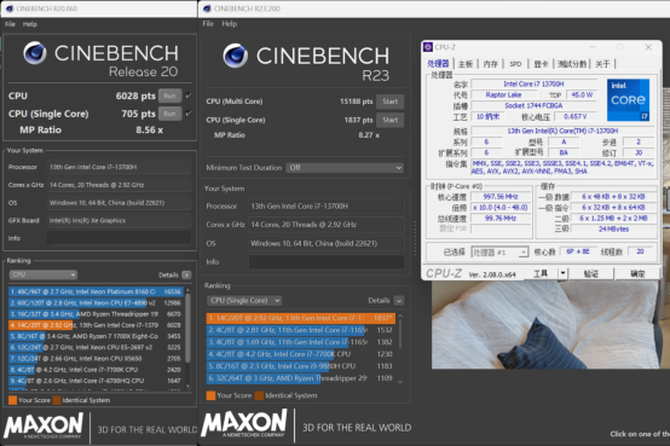The width and height of the screenshot is (670, 446).
Task: Switch to 主板 tab in CPU-Z
Action: pos(465,64)
